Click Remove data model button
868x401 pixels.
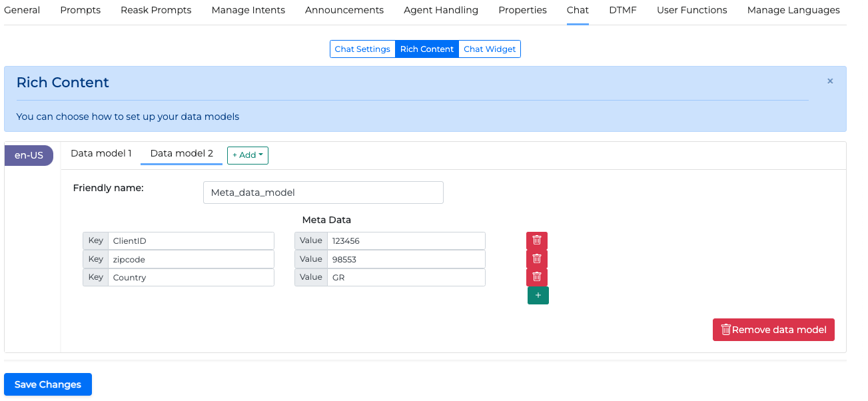click(x=773, y=330)
